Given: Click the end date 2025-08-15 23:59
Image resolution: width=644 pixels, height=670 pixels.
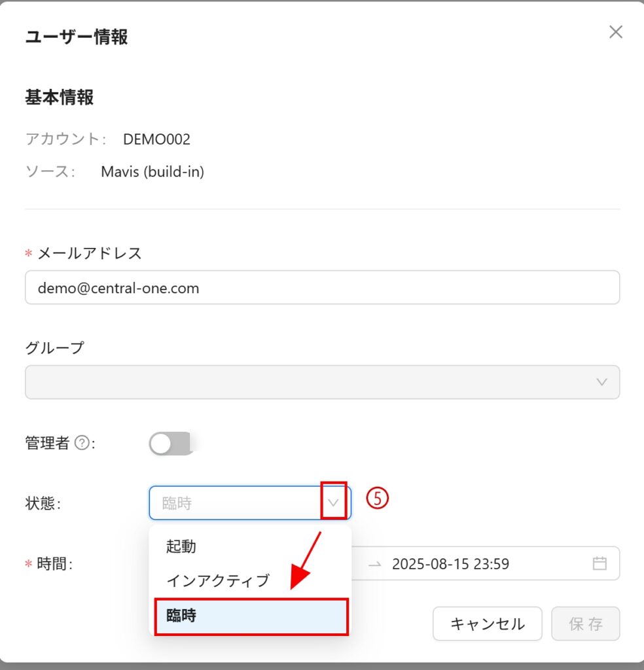Looking at the screenshot, I should click(450, 563).
